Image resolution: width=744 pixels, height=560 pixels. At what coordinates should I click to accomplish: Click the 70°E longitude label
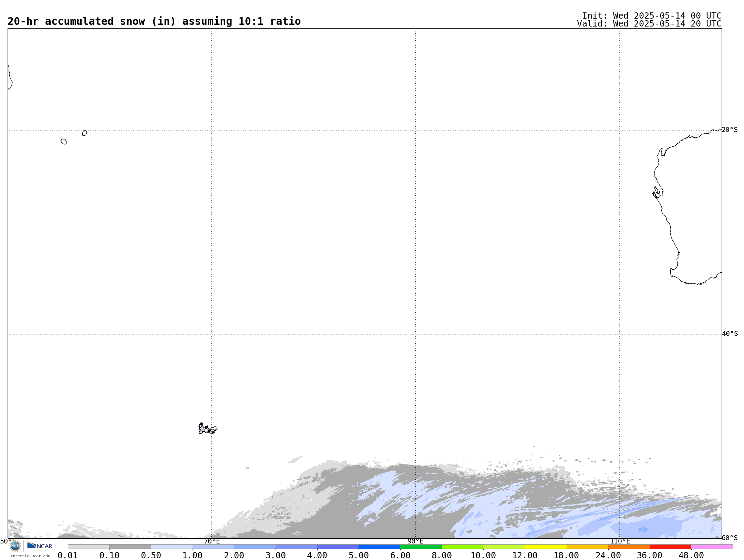(x=212, y=541)
